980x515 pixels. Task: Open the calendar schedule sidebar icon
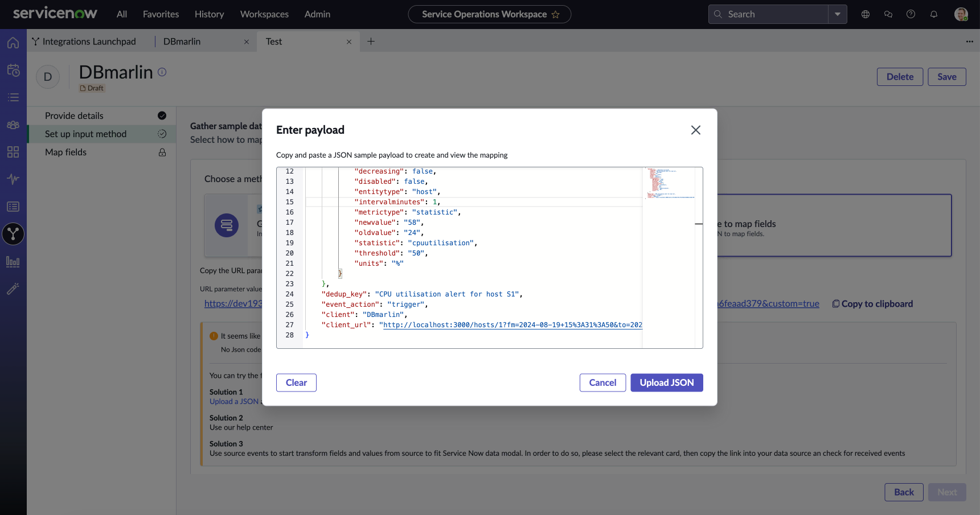coord(13,70)
